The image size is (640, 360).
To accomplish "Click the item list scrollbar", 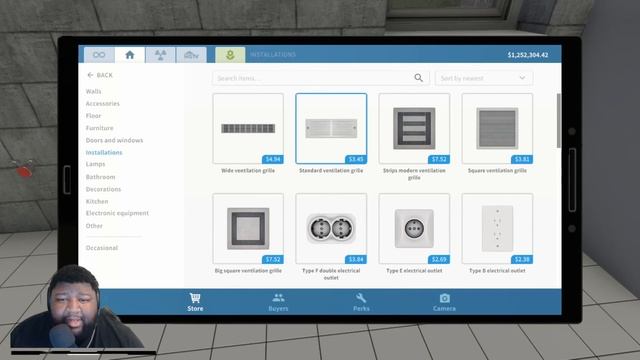I will tap(559, 120).
